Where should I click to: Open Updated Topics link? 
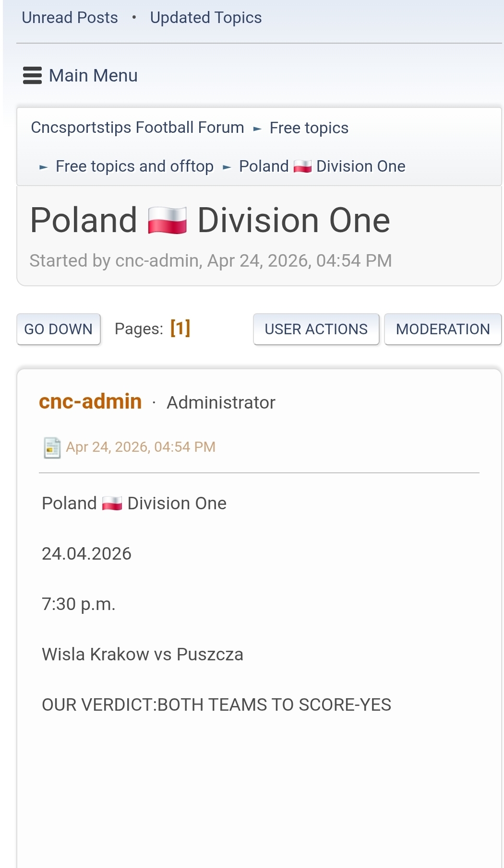pyautogui.click(x=206, y=18)
